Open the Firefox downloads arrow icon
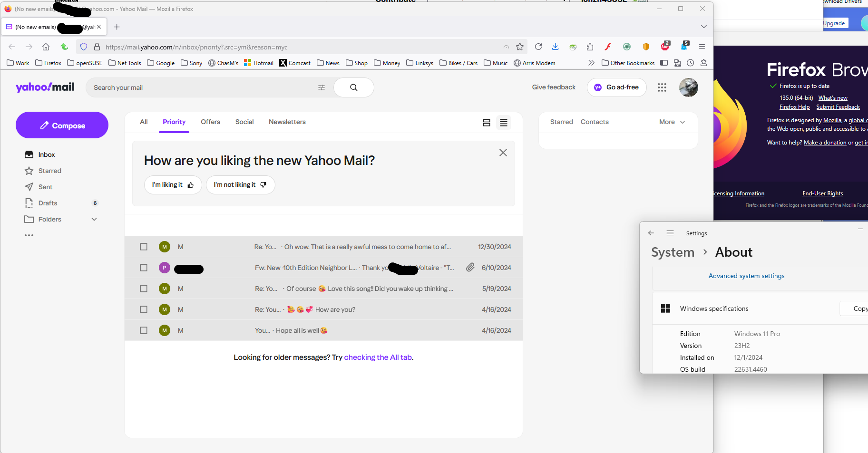This screenshot has height=453, width=868. tap(555, 47)
